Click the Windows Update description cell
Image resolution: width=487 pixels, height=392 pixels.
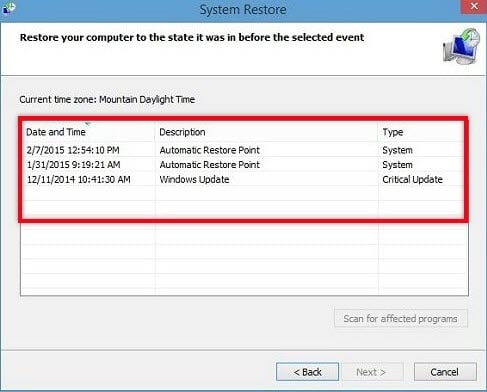194,179
